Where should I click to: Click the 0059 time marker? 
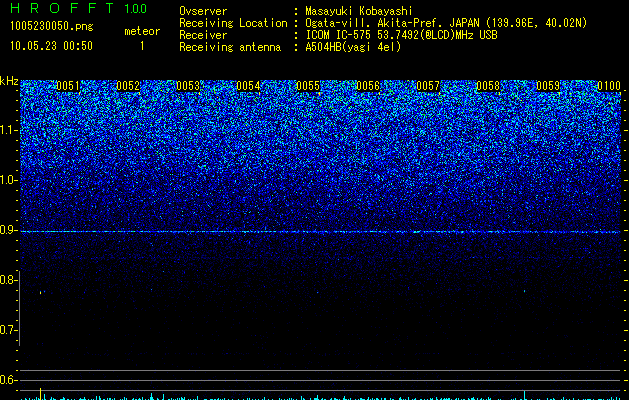[548, 86]
